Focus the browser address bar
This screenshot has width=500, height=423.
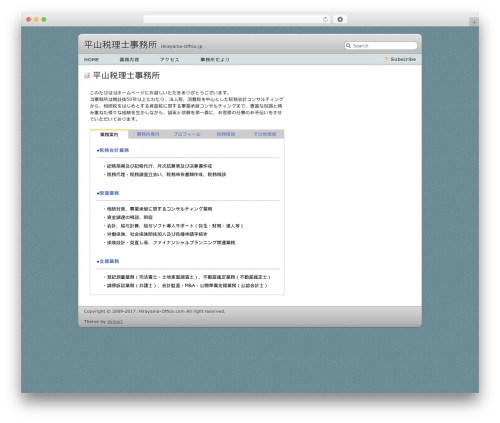point(237,19)
